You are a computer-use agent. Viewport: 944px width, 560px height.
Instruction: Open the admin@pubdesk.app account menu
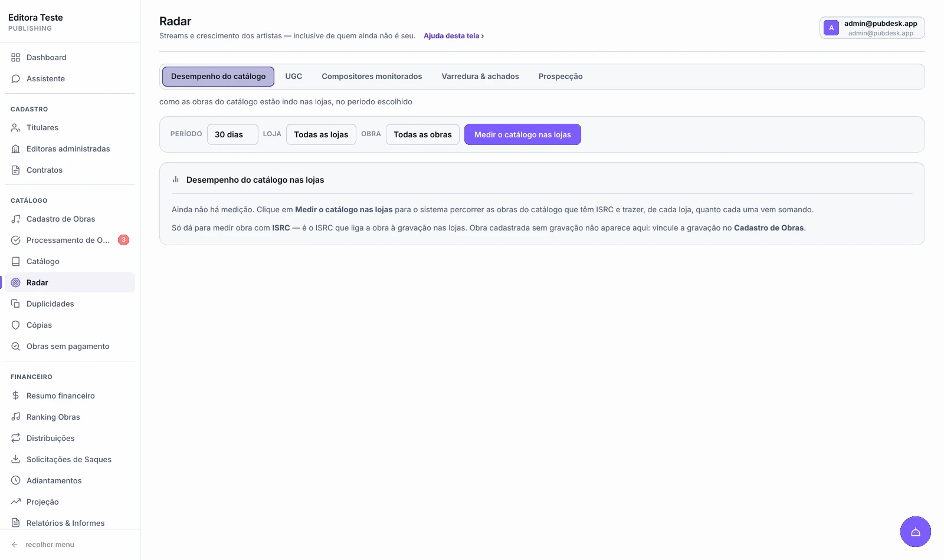[872, 28]
